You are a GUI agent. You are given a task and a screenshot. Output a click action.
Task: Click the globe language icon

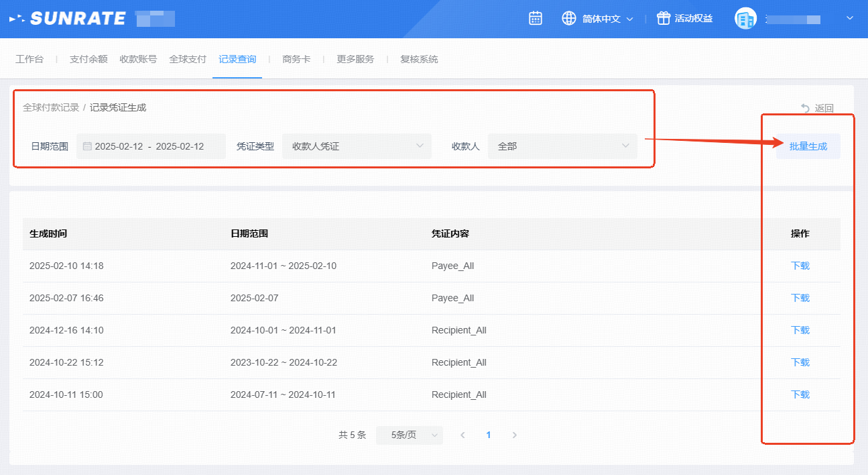pos(569,19)
